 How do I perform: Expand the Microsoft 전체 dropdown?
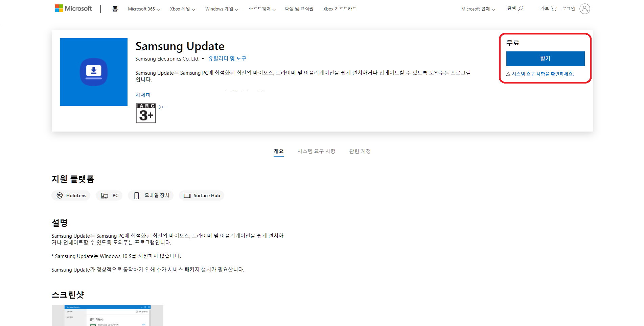(478, 9)
